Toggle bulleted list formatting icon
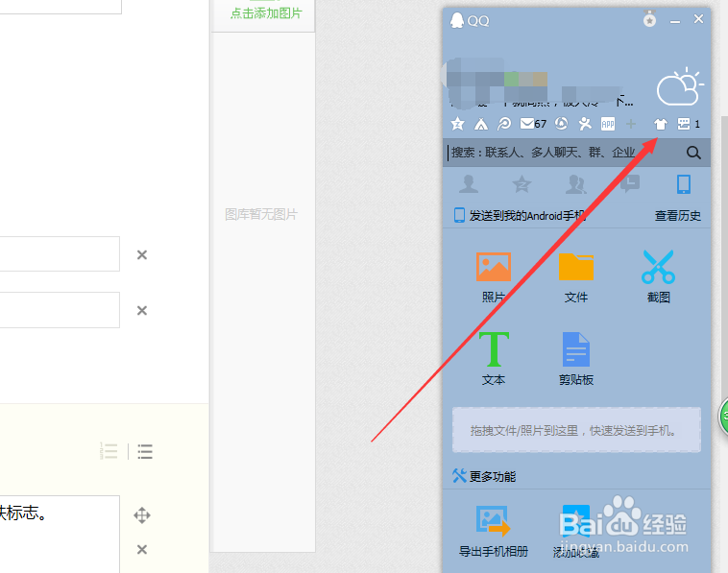This screenshot has width=728, height=573. (145, 451)
